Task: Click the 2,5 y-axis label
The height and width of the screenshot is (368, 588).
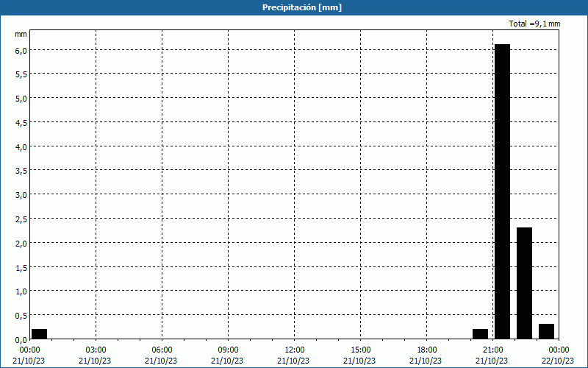Action: [x=21, y=219]
